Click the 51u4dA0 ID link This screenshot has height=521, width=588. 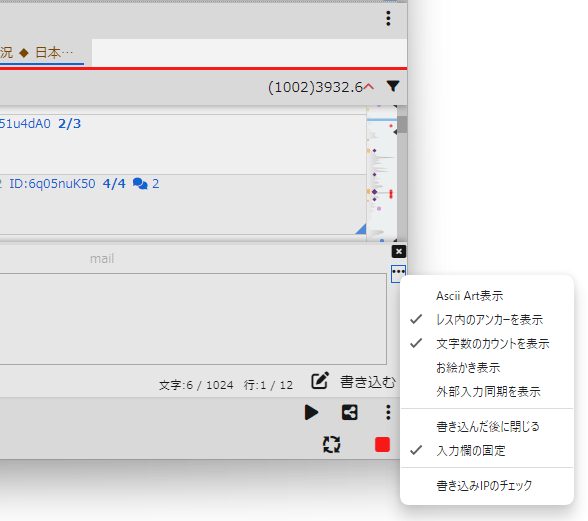[25, 124]
